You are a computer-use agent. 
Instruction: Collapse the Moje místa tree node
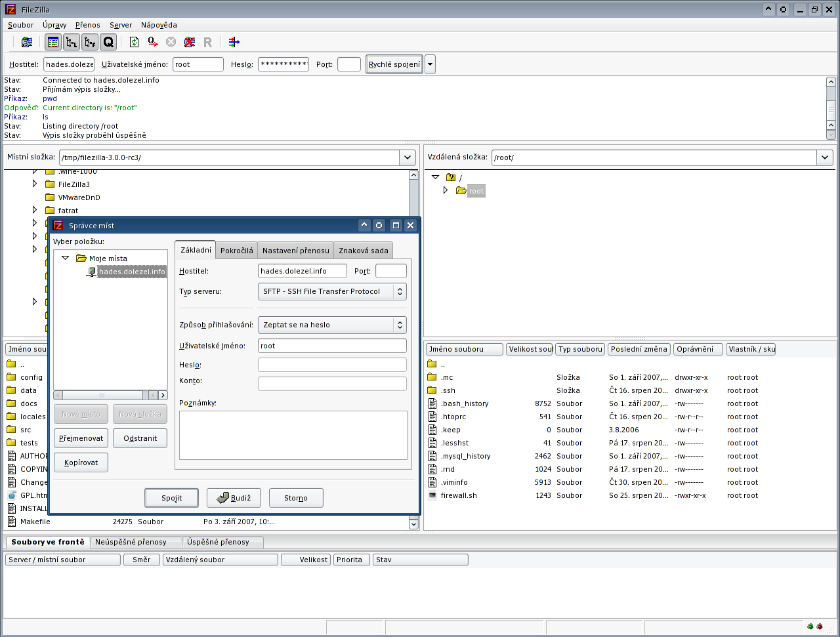point(66,258)
